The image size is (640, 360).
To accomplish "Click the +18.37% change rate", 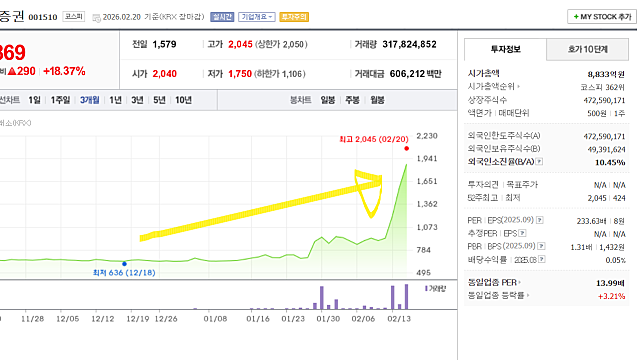I will 64,71.
